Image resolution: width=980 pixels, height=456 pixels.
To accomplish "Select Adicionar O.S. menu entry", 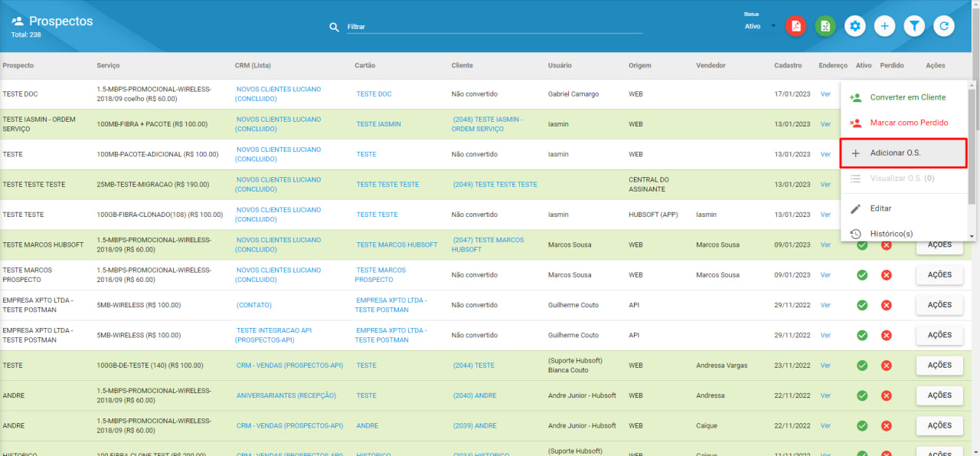I will click(904, 153).
